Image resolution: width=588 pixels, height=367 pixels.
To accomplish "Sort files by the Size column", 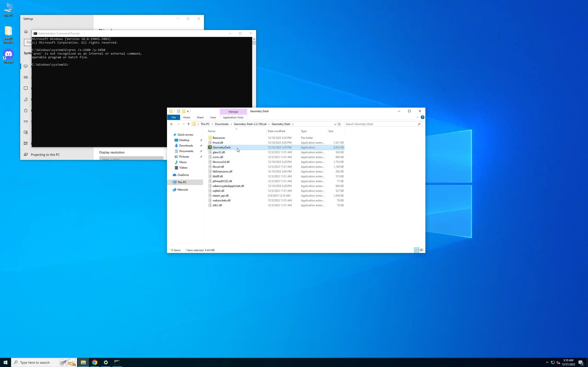I will click(x=331, y=131).
